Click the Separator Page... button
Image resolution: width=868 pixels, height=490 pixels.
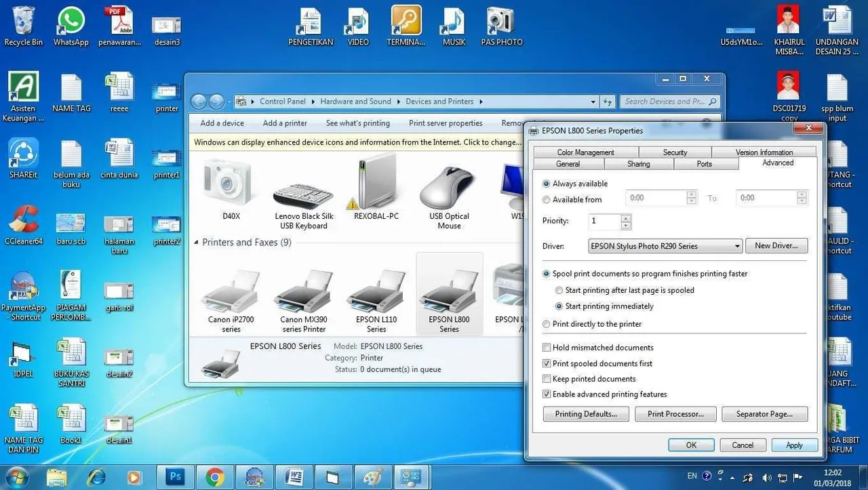pos(764,414)
